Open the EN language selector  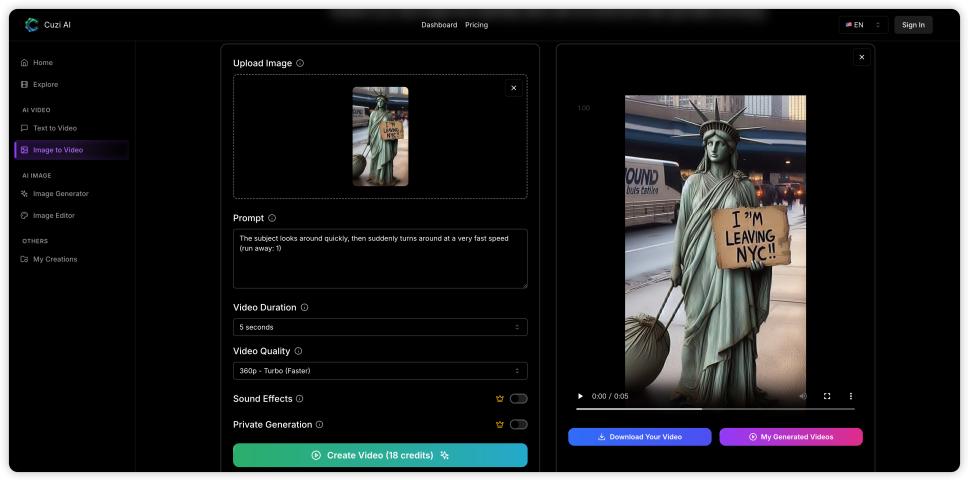pyautogui.click(x=863, y=25)
